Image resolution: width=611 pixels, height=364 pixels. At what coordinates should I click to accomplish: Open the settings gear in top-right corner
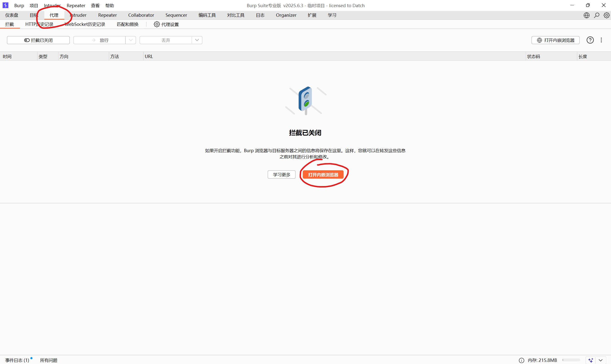click(x=607, y=15)
